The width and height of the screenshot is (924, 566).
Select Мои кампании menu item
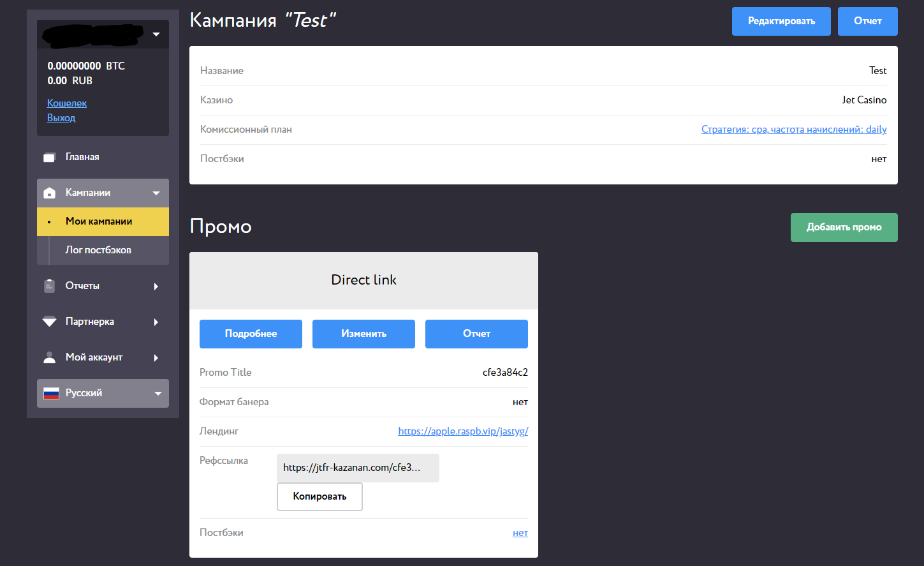pyautogui.click(x=103, y=221)
